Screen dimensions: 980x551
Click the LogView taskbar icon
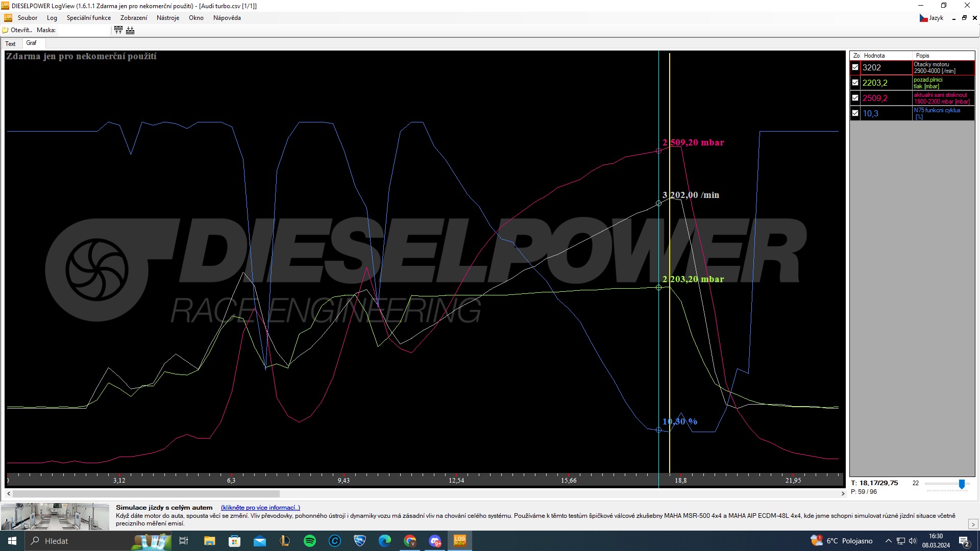point(460,541)
